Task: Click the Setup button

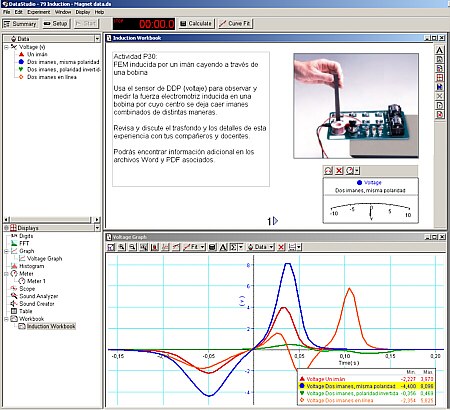Action: click(x=56, y=24)
